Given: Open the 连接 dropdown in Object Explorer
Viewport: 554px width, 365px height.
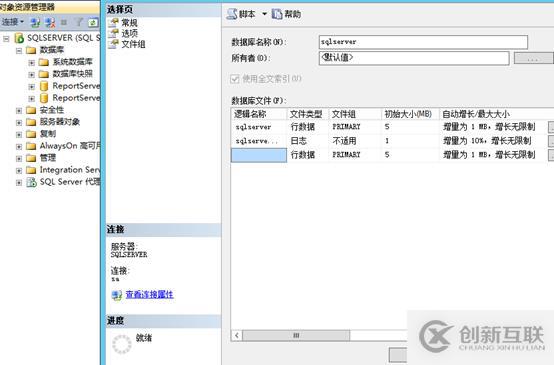Looking at the screenshot, I should (x=13, y=22).
